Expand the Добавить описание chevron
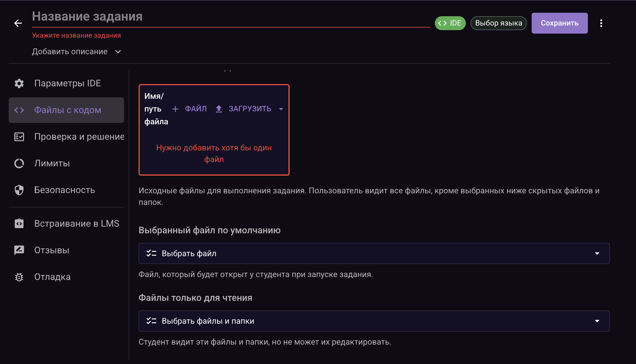Image resolution: width=636 pixels, height=364 pixels. (x=118, y=52)
